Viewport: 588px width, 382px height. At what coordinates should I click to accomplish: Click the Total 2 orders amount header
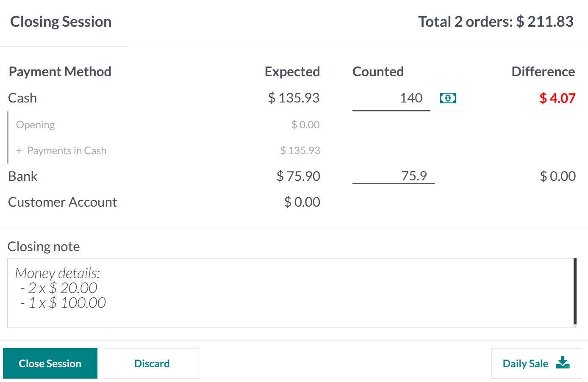click(x=496, y=22)
